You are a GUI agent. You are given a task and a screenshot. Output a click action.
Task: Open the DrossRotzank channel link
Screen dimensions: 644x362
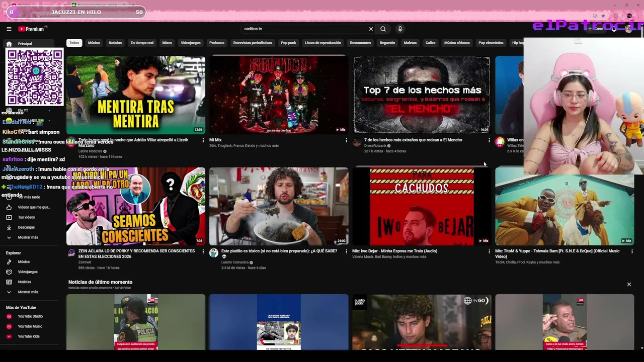pyautogui.click(x=375, y=145)
